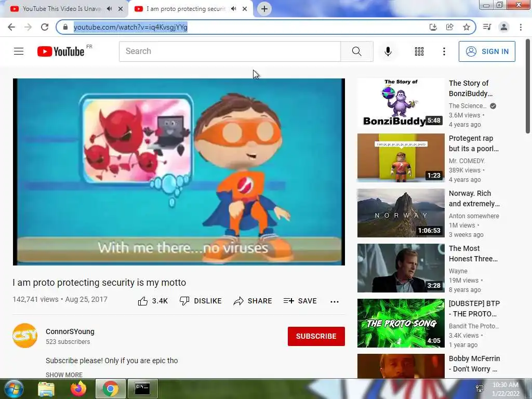Bookmark this page with the star icon
The image size is (532, 399).
tap(467, 27)
